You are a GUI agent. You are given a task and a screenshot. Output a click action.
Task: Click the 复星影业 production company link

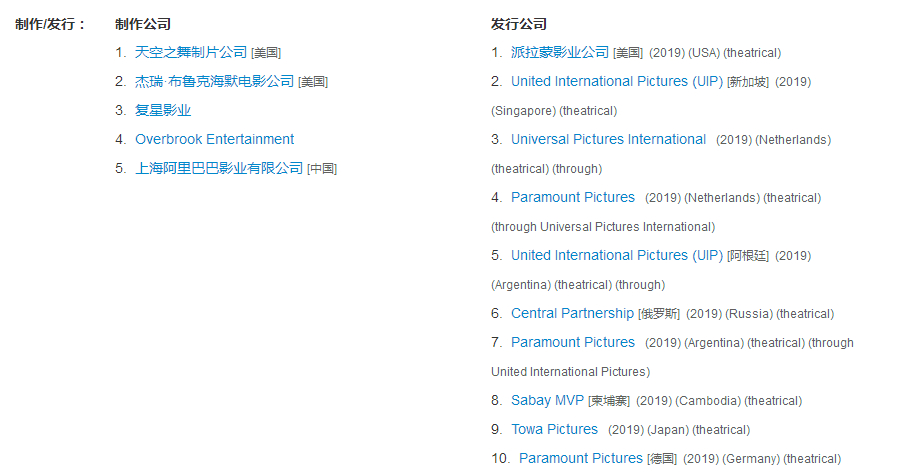pos(163,111)
